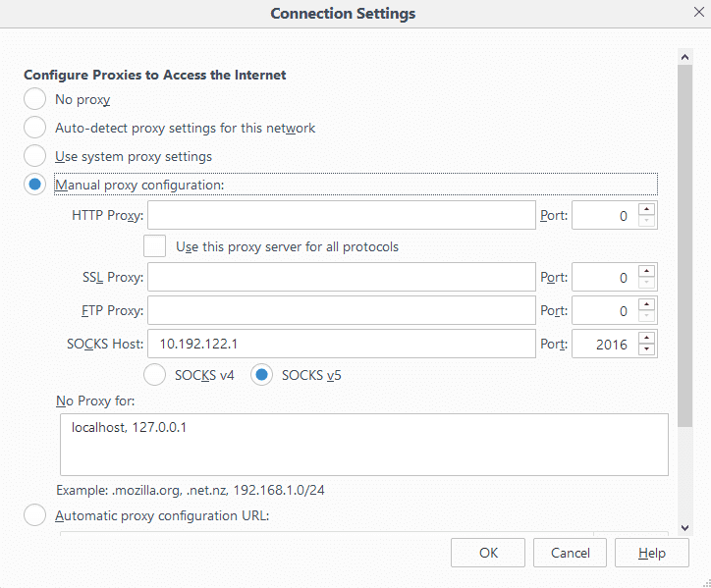Click the FTP Proxy address field

(341, 311)
